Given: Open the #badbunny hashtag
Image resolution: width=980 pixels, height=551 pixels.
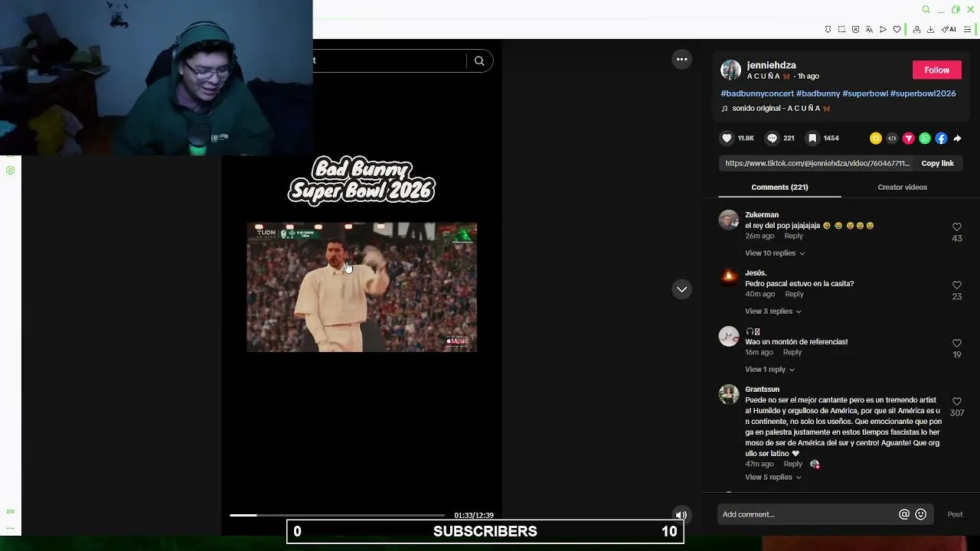Looking at the screenshot, I should pyautogui.click(x=818, y=93).
